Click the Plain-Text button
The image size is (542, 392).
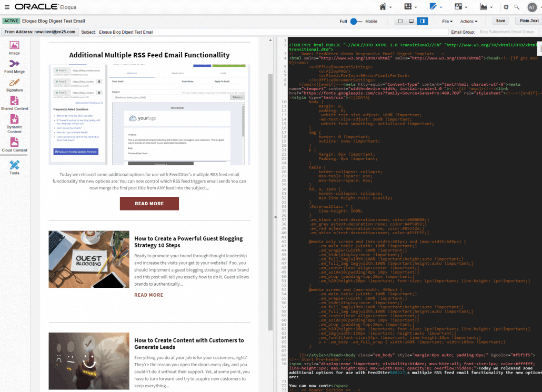529,21
